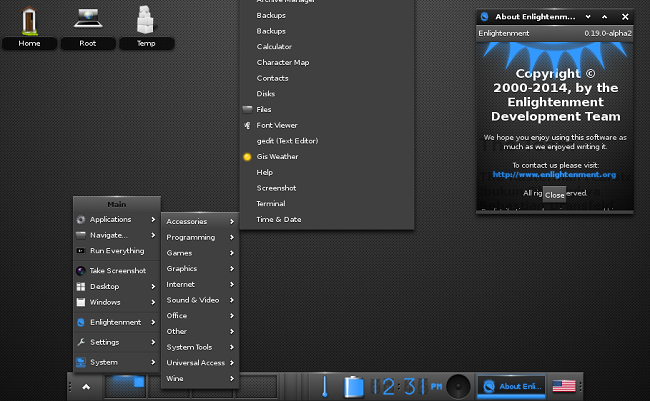Expand the Other submenu
This screenshot has width=650, height=401.
(x=200, y=331)
